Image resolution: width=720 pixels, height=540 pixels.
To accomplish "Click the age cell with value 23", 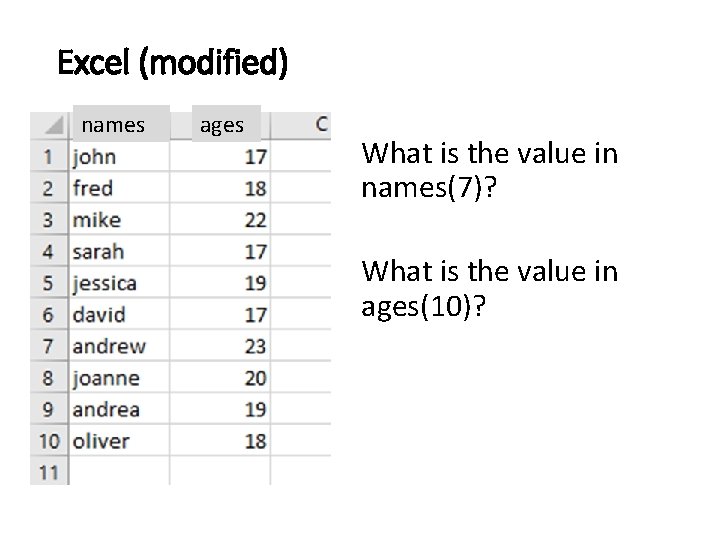I will coord(220,346).
